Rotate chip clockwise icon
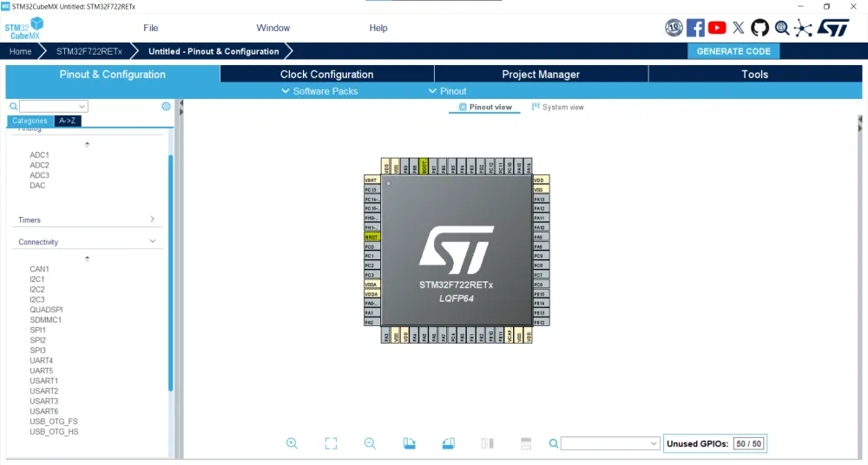Screen dimensions: 868x465 (409, 443)
